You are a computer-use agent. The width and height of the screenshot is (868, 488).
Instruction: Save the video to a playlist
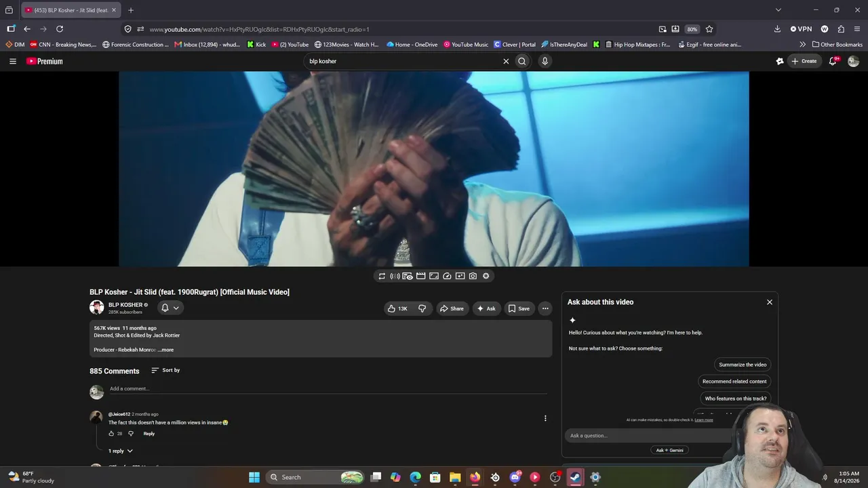point(519,308)
